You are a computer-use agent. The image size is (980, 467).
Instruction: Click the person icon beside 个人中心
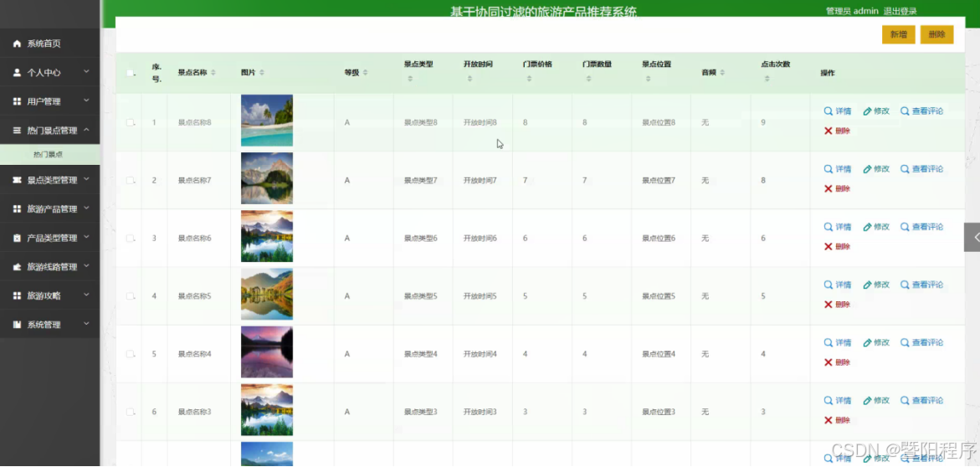[17, 73]
